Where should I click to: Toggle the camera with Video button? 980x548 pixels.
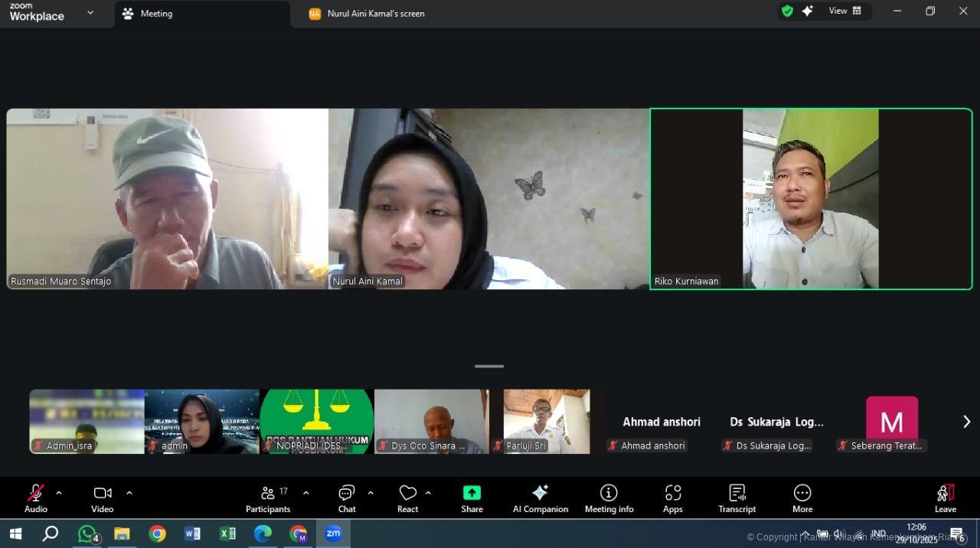click(103, 499)
